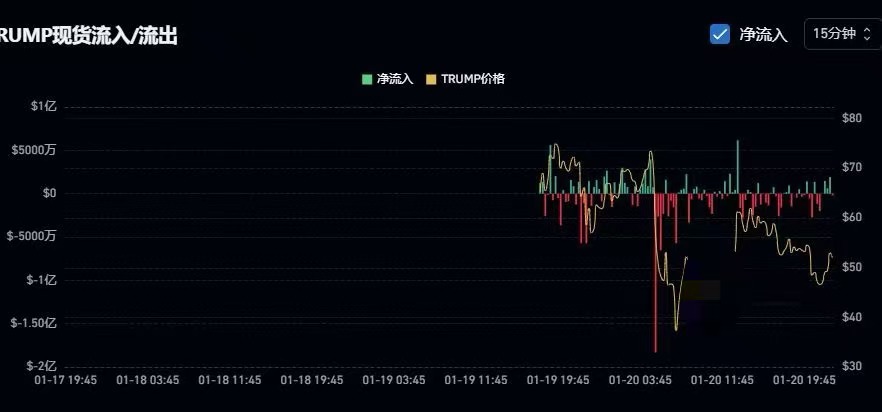Click the 01-20 19:45 time label

[x=804, y=380]
